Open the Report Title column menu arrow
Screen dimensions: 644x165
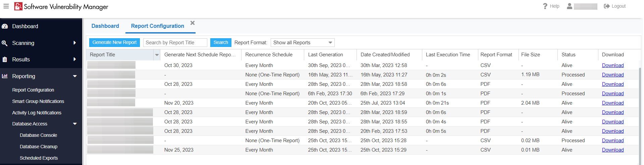tap(157, 55)
